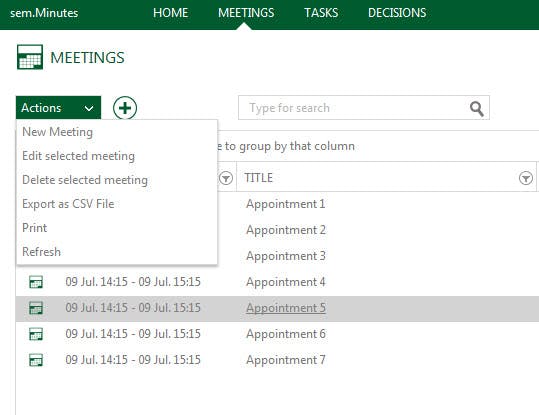This screenshot has width=539, height=415.
Task: Click calendar icon of Appointment 4 row
Action: (36, 282)
